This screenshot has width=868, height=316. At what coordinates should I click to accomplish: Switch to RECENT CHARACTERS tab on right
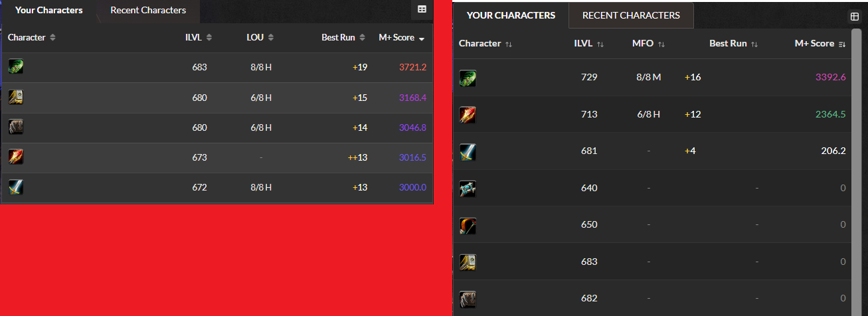point(631,15)
